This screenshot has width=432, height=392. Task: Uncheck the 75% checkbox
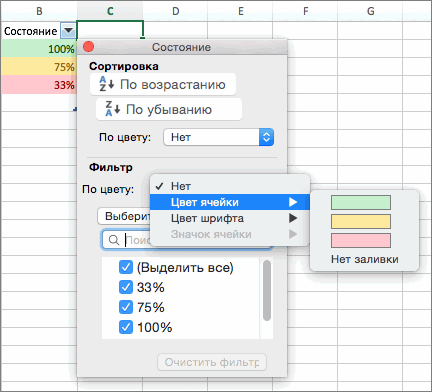(126, 307)
